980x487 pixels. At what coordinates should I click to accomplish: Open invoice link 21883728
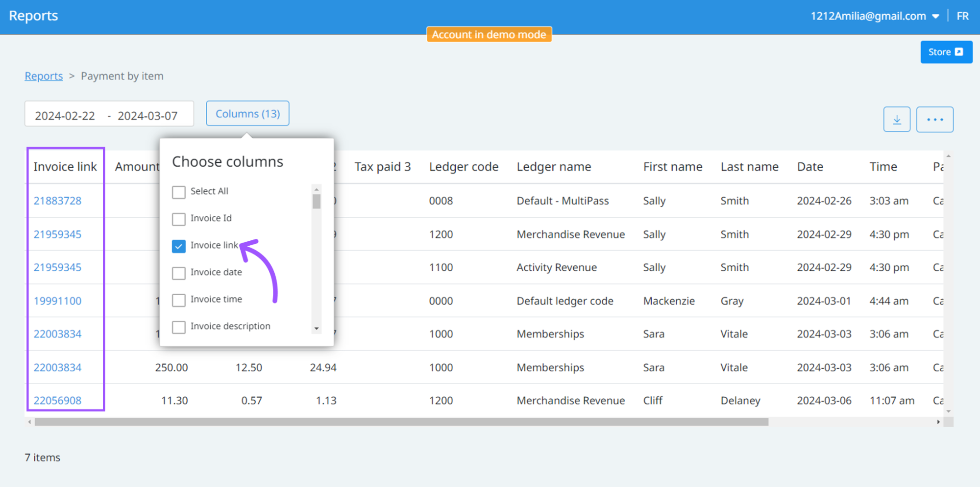pyautogui.click(x=57, y=201)
